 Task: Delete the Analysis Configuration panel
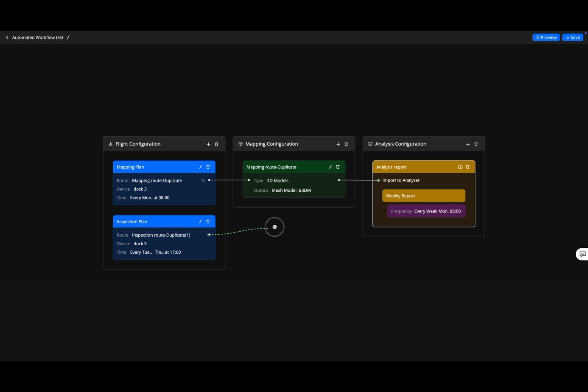pos(476,144)
